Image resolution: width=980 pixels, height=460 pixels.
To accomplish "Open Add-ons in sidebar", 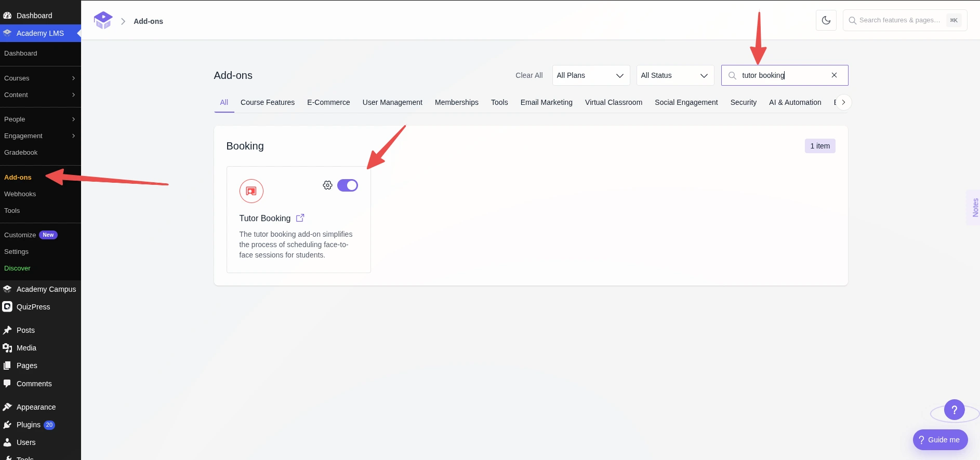I will [x=18, y=178].
